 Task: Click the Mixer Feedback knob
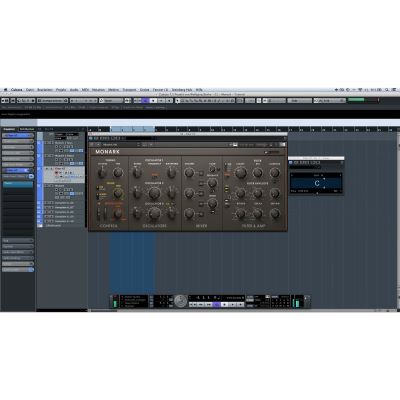coord(212,183)
